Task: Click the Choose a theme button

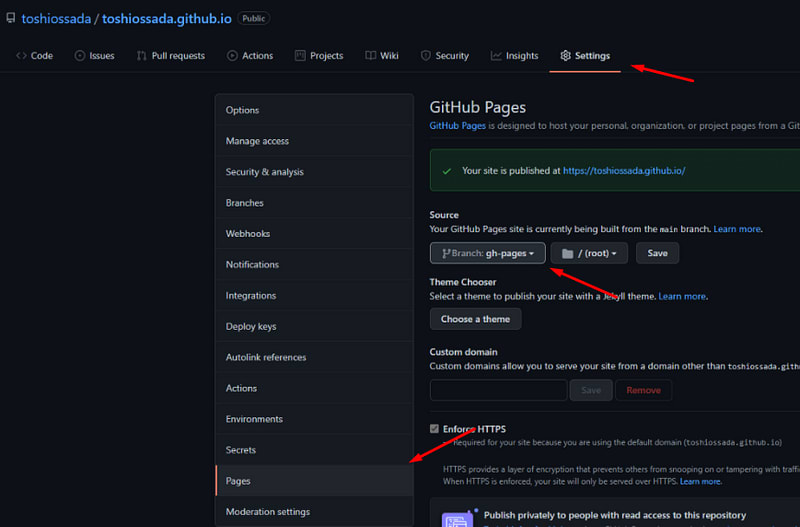Action: click(x=476, y=319)
